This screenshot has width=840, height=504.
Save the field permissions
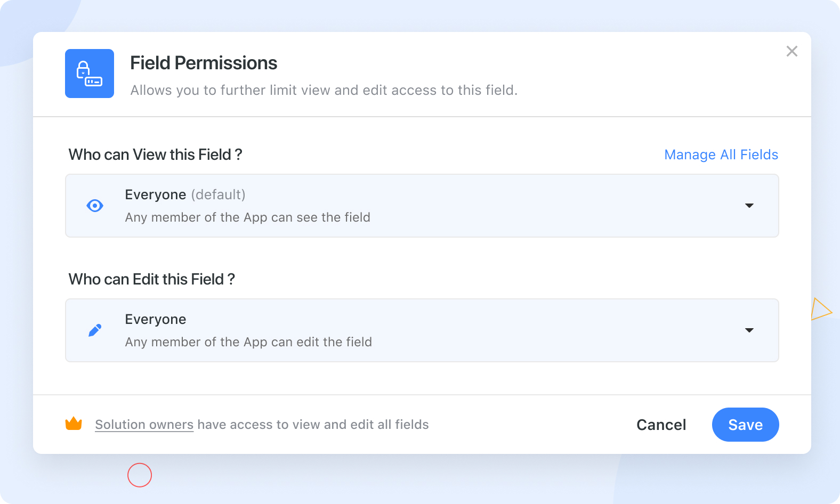(x=746, y=425)
